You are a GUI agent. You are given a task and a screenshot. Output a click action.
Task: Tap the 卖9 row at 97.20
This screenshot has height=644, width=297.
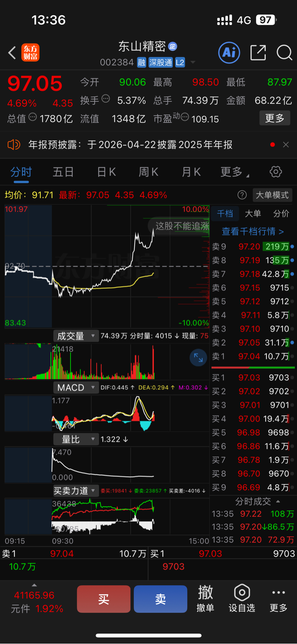tap(253, 247)
